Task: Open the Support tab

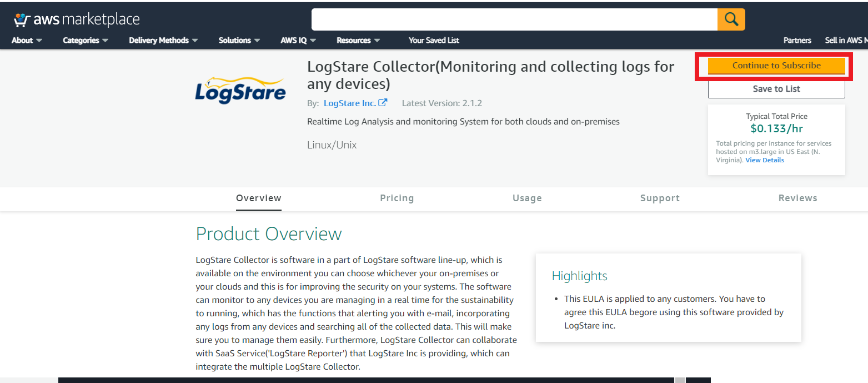Action: (660, 198)
